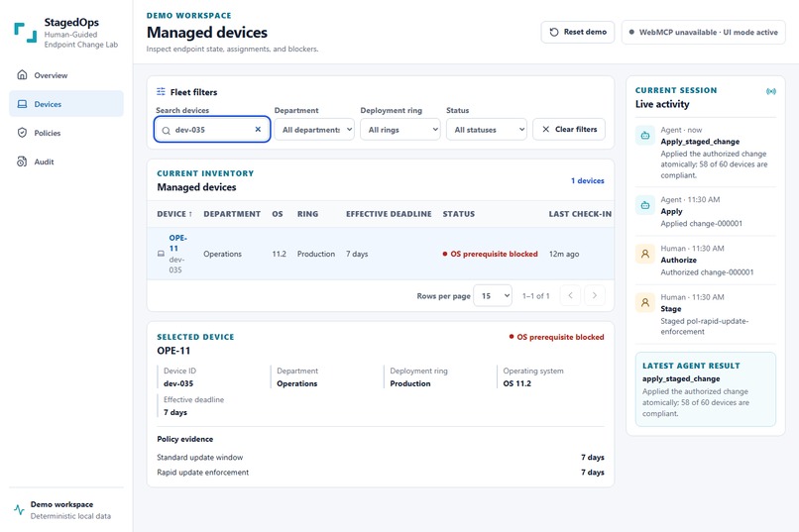This screenshot has height=532, width=799.
Task: Click the magnifier icon in search box
Action: click(167, 131)
